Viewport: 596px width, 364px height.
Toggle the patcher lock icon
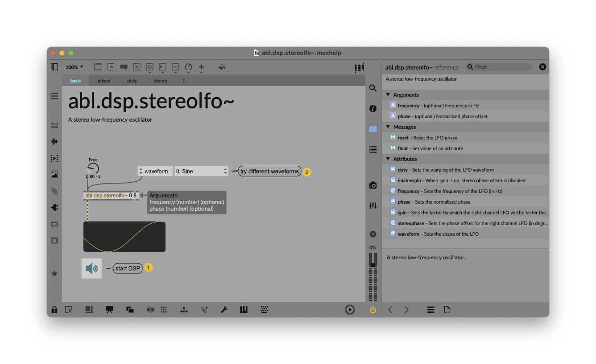click(54, 310)
